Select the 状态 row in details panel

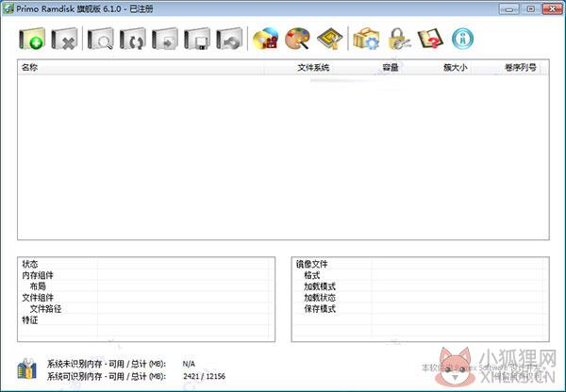pyautogui.click(x=146, y=264)
